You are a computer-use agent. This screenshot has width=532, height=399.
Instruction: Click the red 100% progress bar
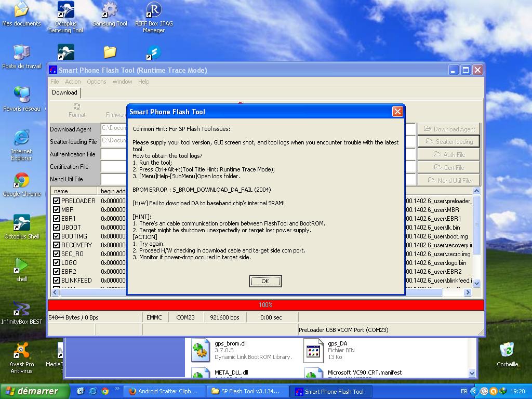coord(266,305)
